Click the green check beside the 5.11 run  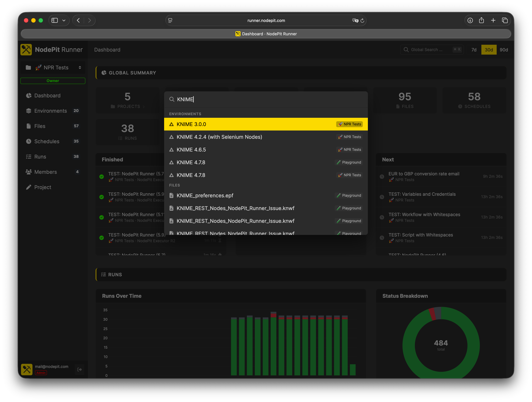102,217
